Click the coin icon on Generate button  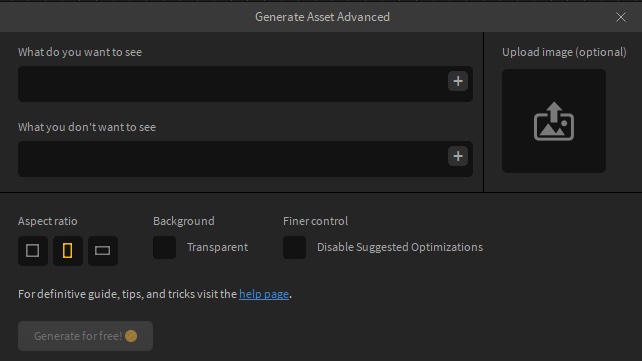point(131,336)
